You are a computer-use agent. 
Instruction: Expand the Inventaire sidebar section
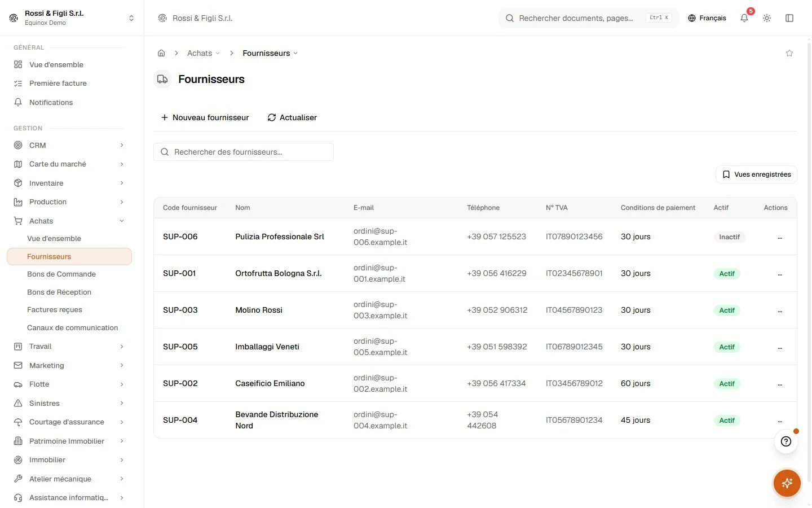69,183
